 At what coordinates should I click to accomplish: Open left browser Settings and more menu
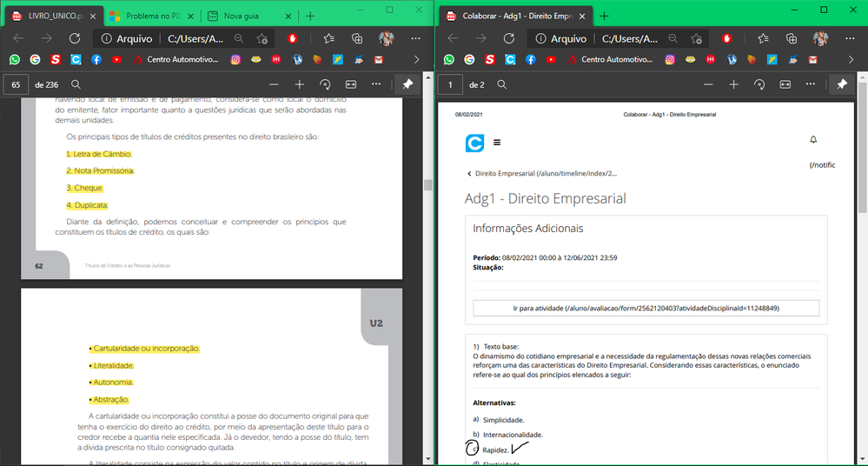415,38
